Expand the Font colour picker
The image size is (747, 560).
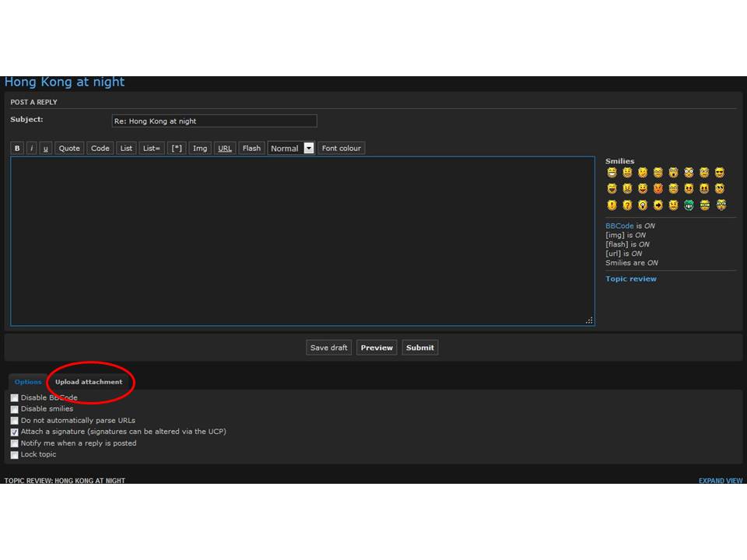pos(341,149)
